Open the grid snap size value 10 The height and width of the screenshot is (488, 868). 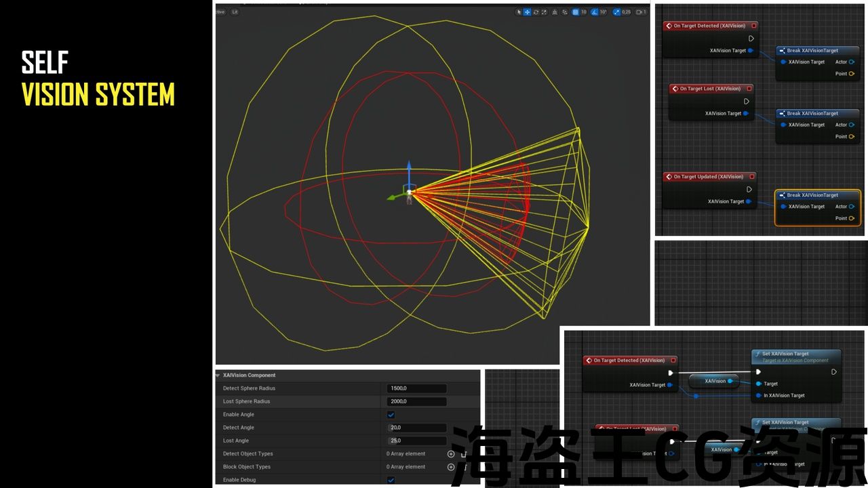point(583,12)
